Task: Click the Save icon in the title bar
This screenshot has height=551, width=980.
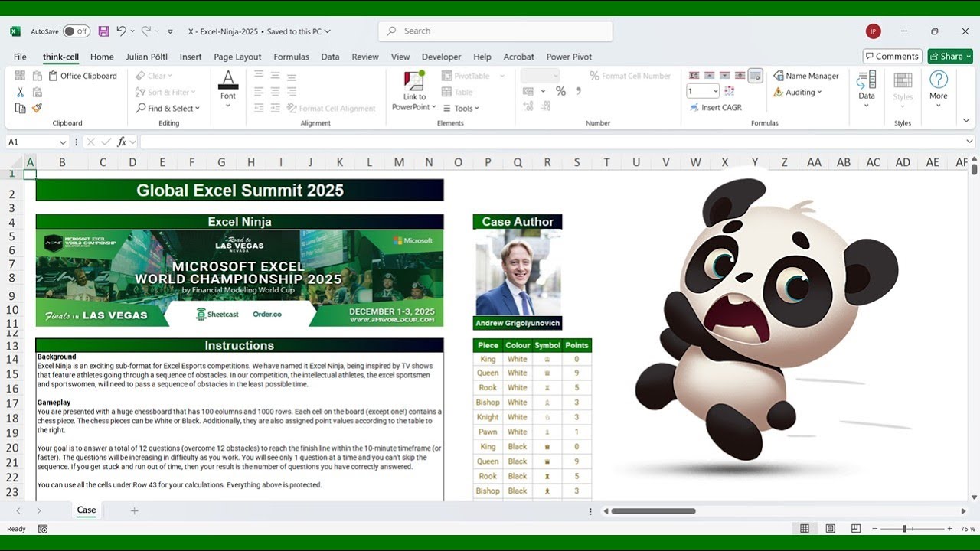Action: click(103, 31)
